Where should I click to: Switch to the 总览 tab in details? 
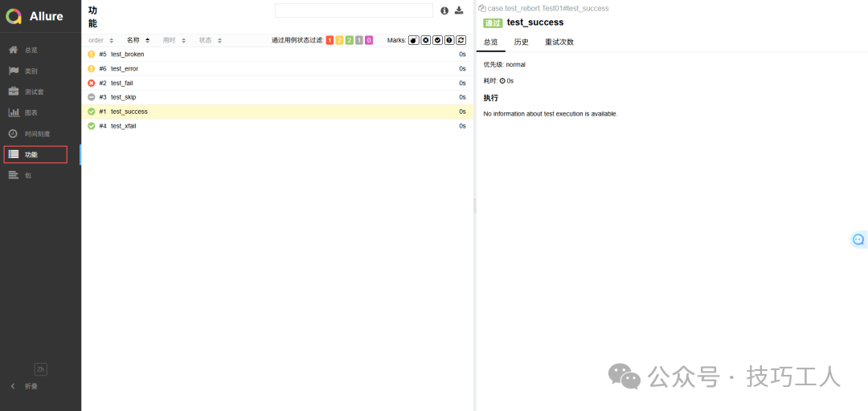point(491,42)
